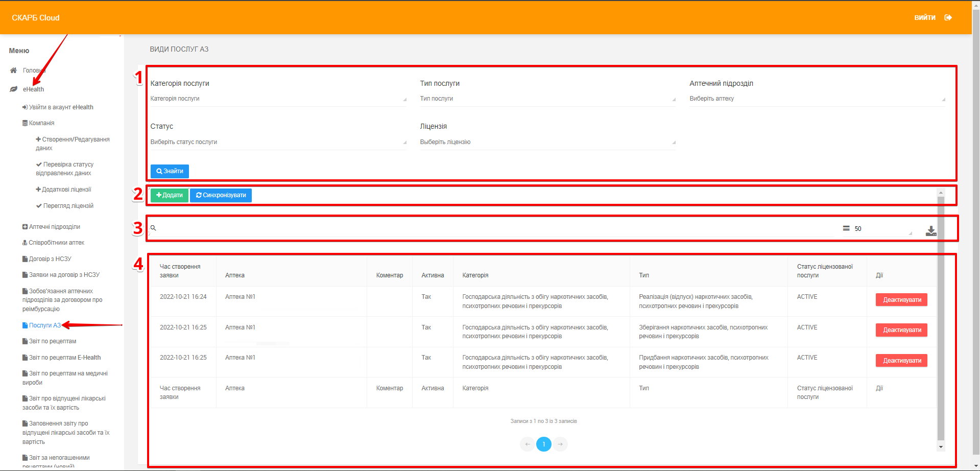Open the Статус dropdown
980x471 pixels.
coord(278,142)
